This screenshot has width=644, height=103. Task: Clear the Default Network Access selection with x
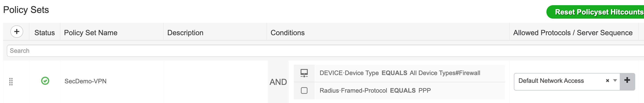608,81
